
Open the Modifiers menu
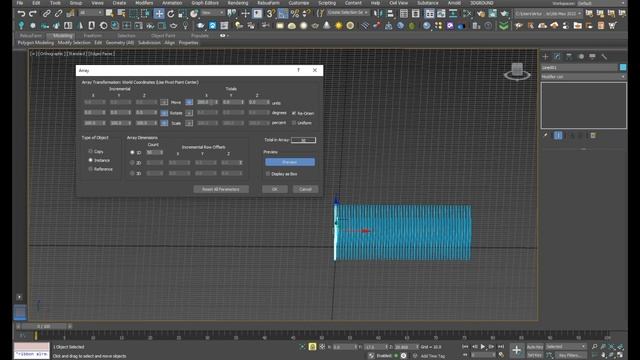144,3
